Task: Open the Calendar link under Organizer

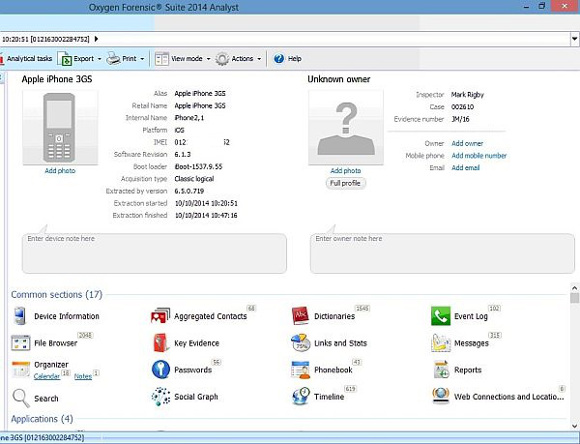Action: click(47, 376)
